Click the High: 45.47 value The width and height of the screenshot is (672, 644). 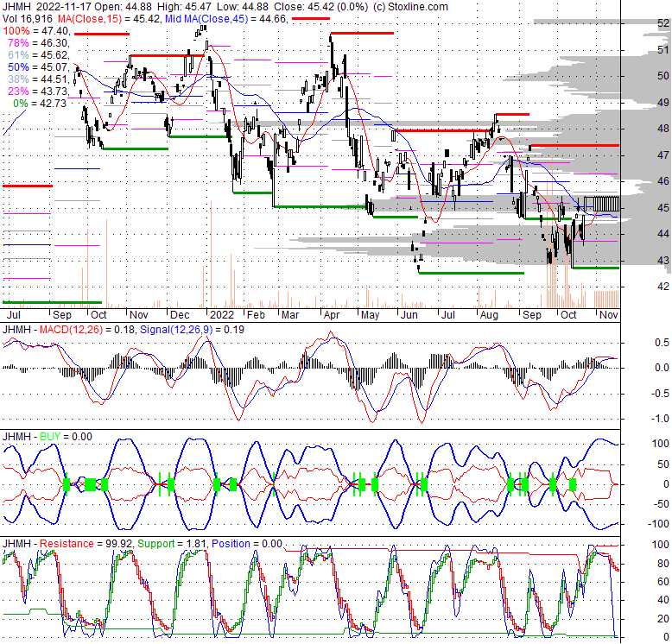pos(184,7)
